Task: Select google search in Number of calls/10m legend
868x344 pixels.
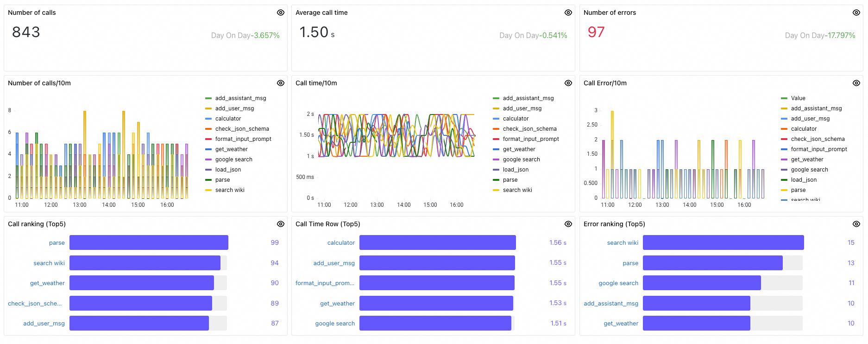Action: click(234, 159)
